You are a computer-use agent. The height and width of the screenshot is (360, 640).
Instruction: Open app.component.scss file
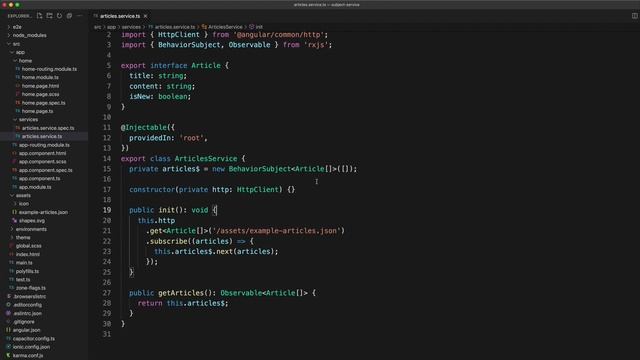(x=42, y=162)
